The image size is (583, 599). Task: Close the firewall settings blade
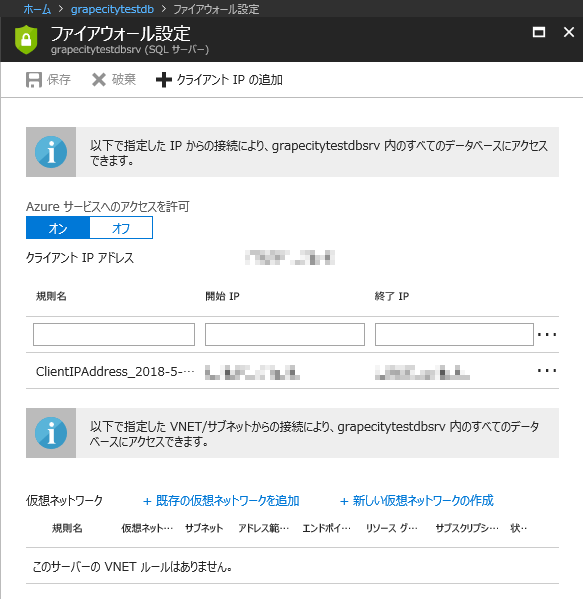coord(569,32)
